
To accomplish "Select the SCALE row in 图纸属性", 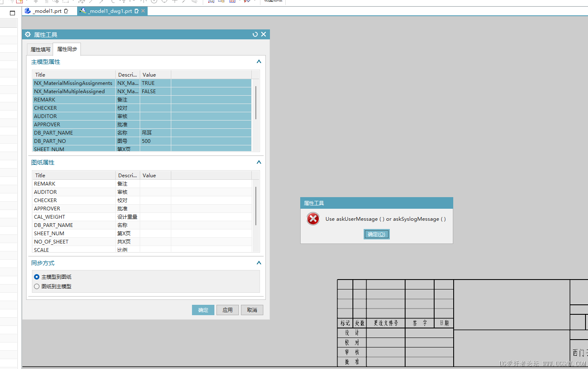I will pos(142,249).
